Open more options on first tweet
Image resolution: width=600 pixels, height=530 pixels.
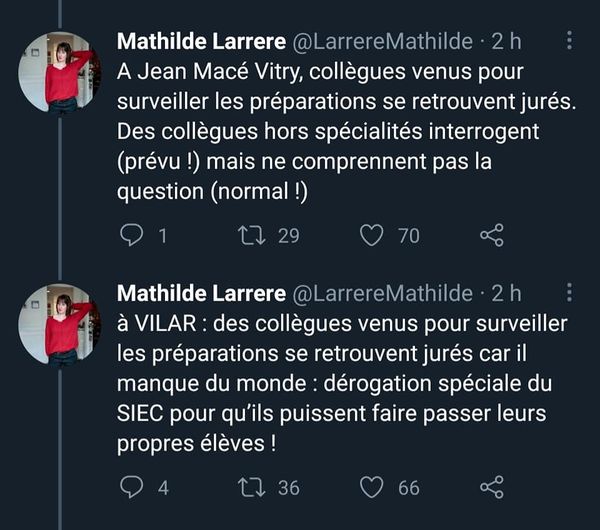[570, 41]
